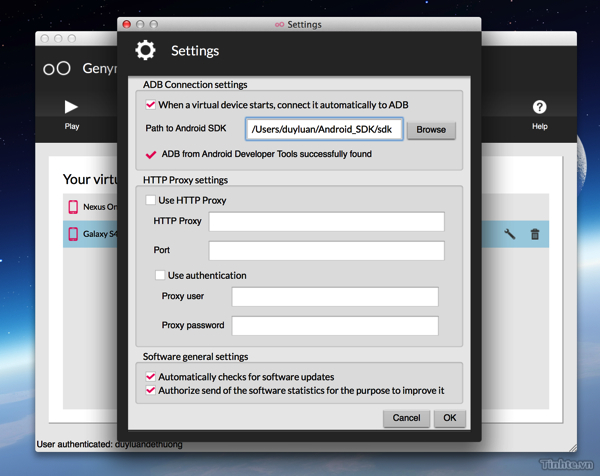Uncheck automatic software updates checking

151,377
